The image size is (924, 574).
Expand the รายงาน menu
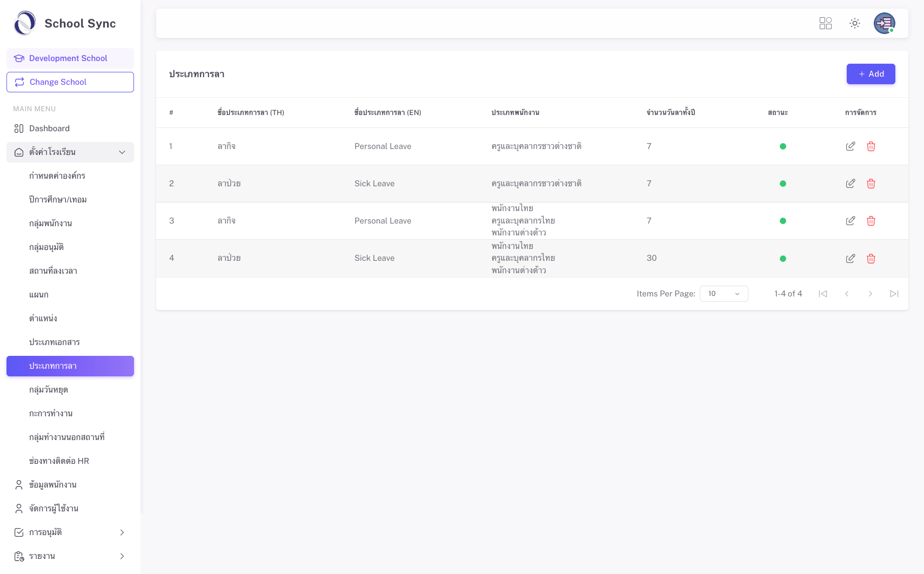pos(70,556)
